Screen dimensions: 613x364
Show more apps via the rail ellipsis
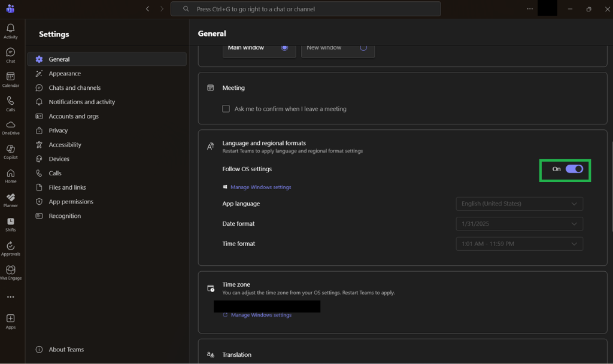11,297
